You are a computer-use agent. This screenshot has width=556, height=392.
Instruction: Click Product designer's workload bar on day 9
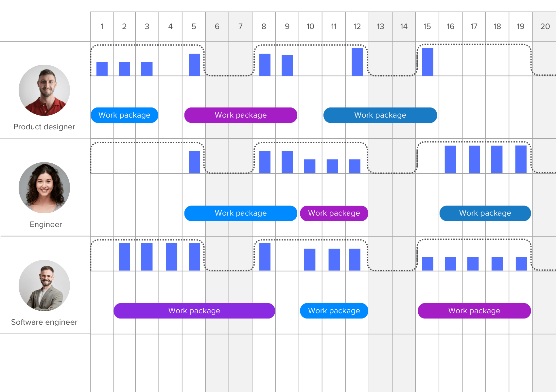(x=287, y=65)
